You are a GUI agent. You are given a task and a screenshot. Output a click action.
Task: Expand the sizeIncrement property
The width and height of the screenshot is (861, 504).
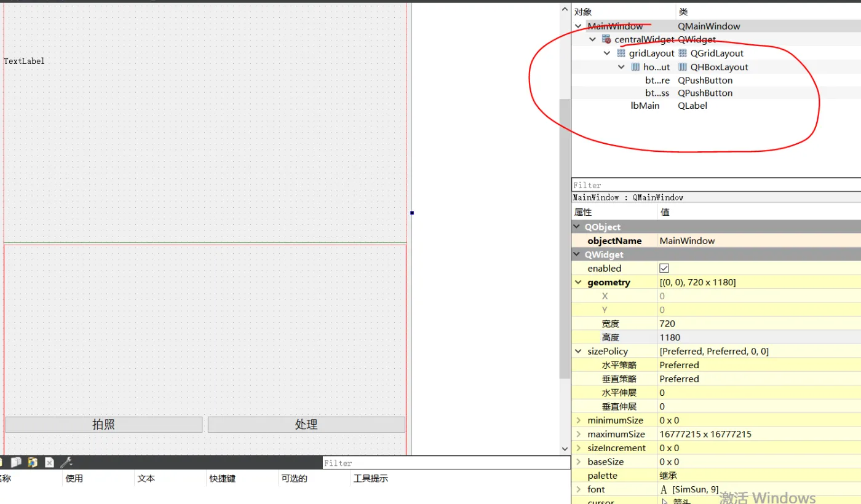coord(578,448)
